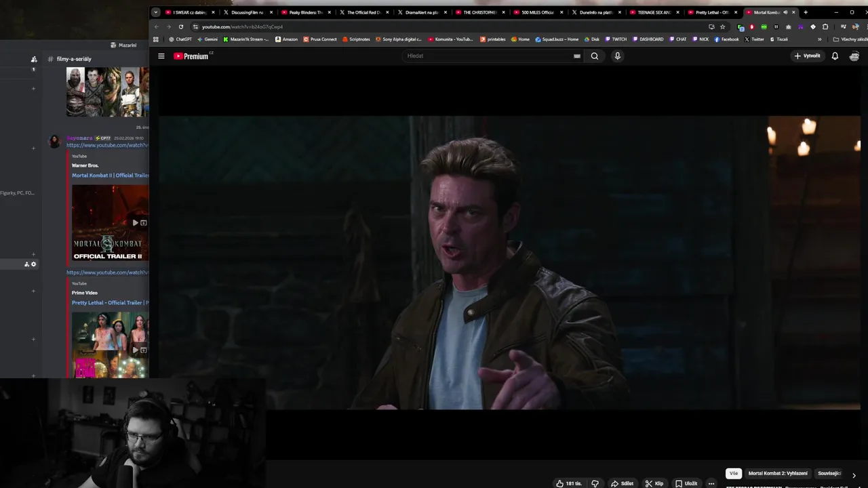Open the apps grid in bookmarks bar
The image size is (868, 488).
(156, 39)
